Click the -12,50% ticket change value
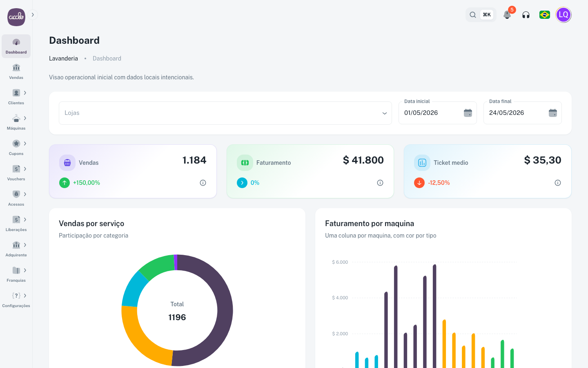Viewport: 588px width, 368px height. (439, 183)
